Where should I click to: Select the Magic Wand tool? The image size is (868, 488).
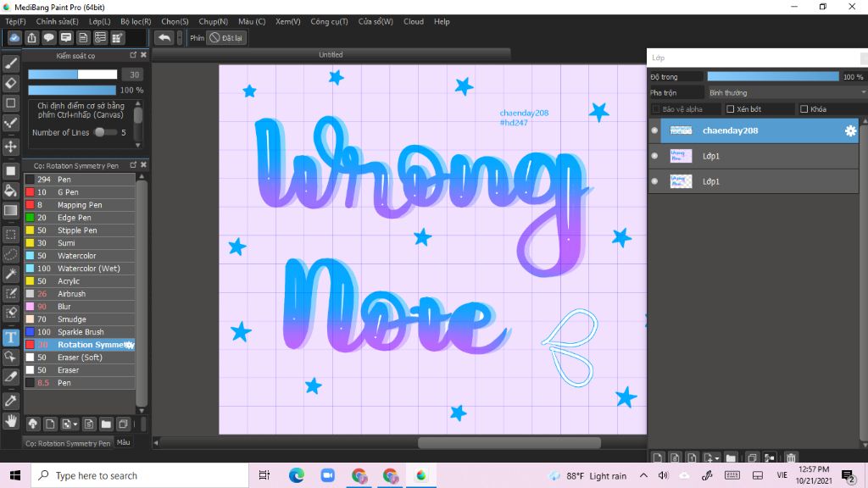pyautogui.click(x=11, y=274)
